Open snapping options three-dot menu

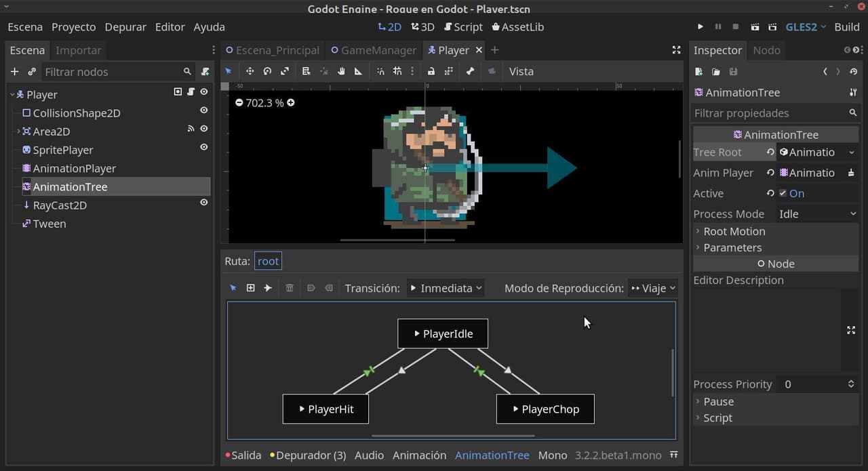tap(412, 71)
